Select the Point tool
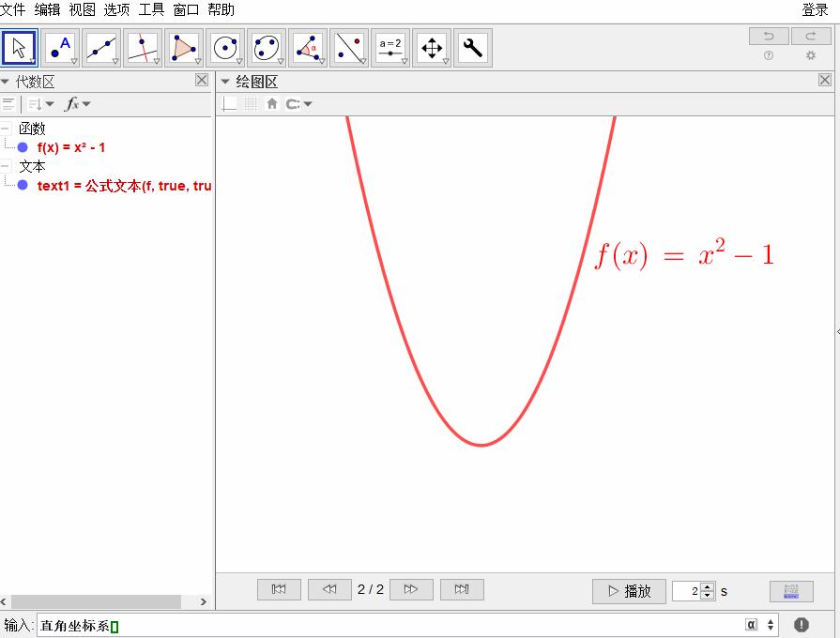The image size is (840, 638). click(x=60, y=47)
